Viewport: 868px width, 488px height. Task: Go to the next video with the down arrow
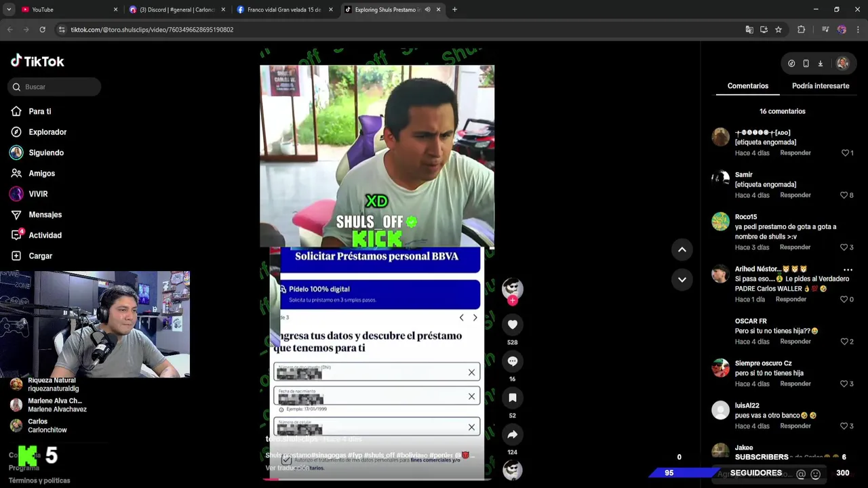coord(682,279)
